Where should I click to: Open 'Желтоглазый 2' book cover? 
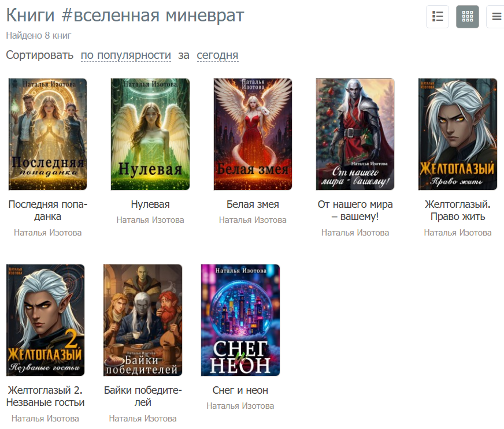[45, 320]
